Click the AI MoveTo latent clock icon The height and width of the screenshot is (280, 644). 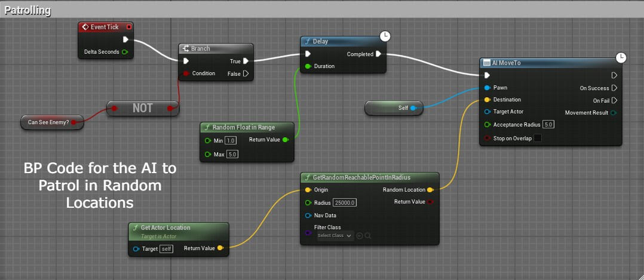621,57
